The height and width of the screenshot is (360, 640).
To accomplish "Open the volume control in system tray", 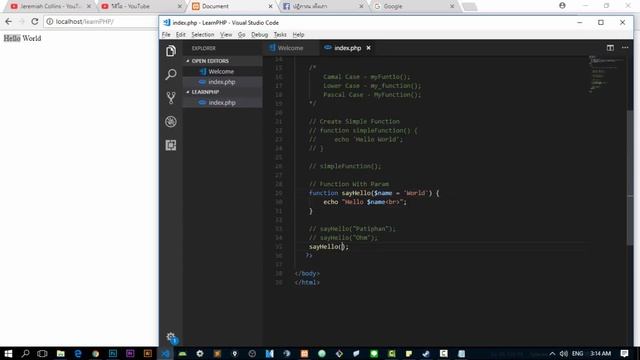I will 564,353.
